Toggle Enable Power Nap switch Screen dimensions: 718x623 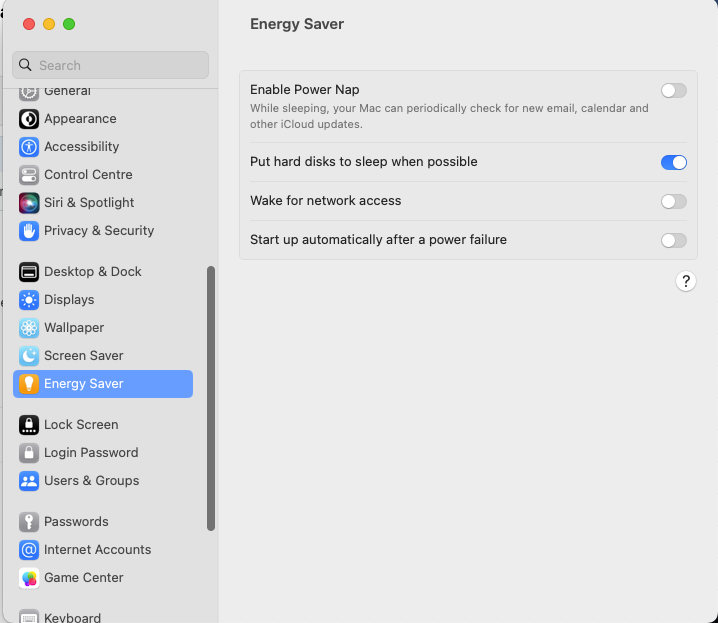[x=674, y=91]
